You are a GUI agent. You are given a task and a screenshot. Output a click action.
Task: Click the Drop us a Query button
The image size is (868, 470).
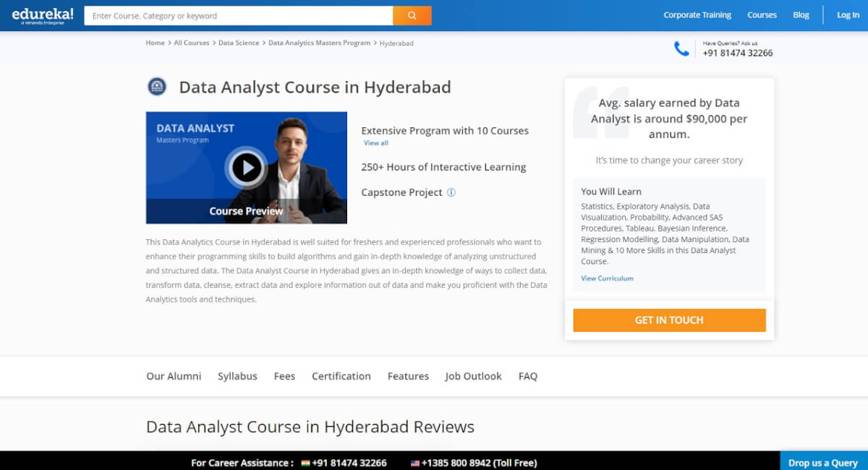[x=822, y=461]
